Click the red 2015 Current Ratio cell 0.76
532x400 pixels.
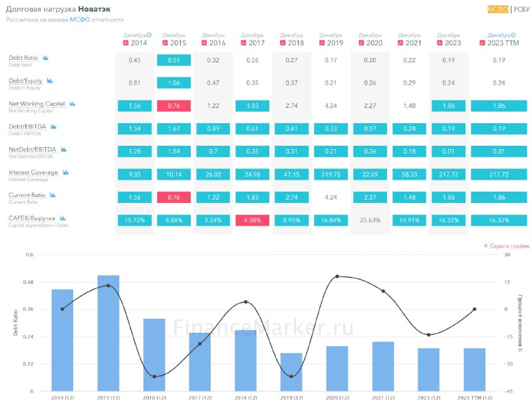click(x=174, y=197)
